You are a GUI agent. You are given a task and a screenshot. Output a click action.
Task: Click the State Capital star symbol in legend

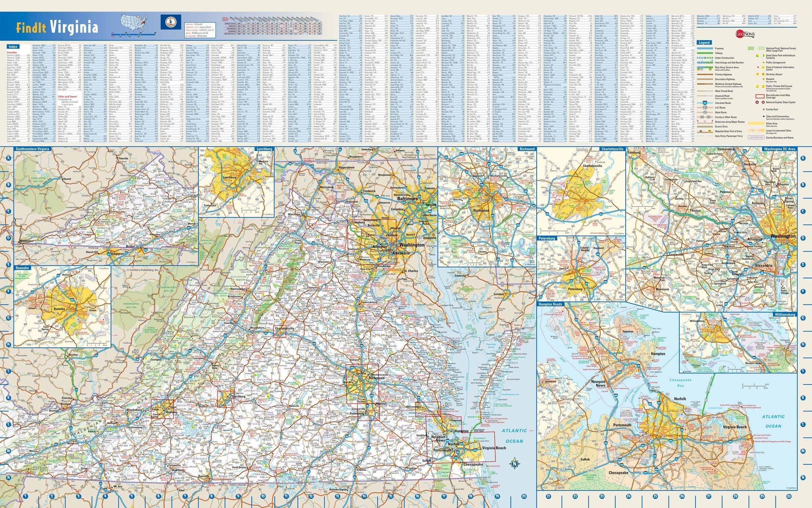(x=763, y=102)
